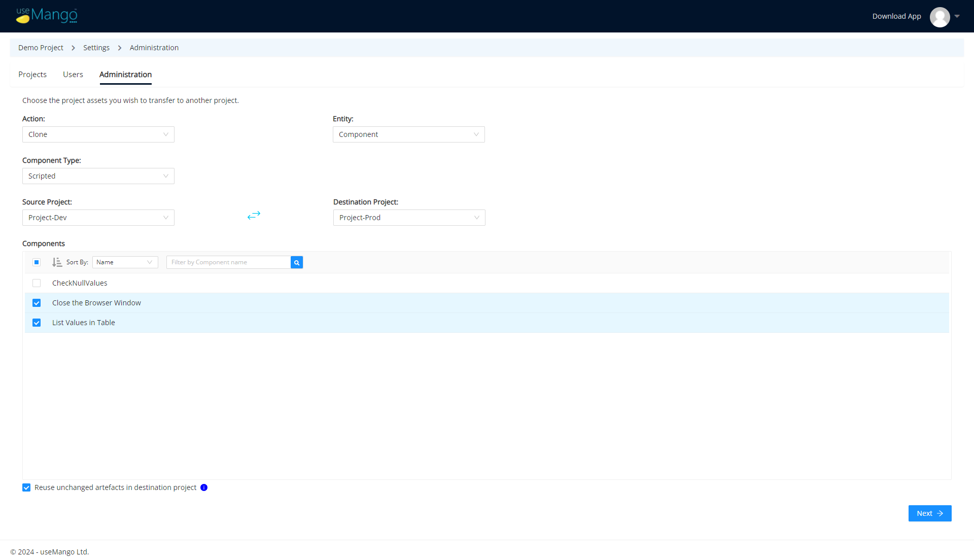Click the info icon beside Reuse artefacts
The height and width of the screenshot is (560, 974).
click(204, 487)
